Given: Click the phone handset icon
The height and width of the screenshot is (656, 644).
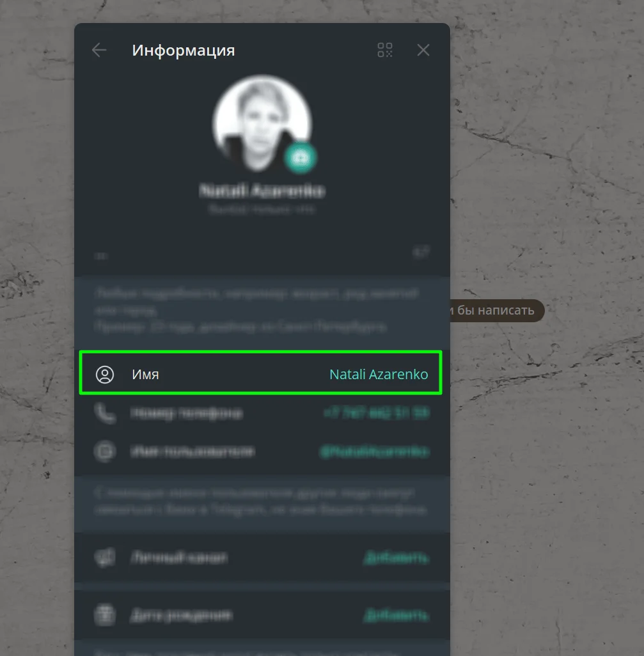Looking at the screenshot, I should pyautogui.click(x=105, y=413).
